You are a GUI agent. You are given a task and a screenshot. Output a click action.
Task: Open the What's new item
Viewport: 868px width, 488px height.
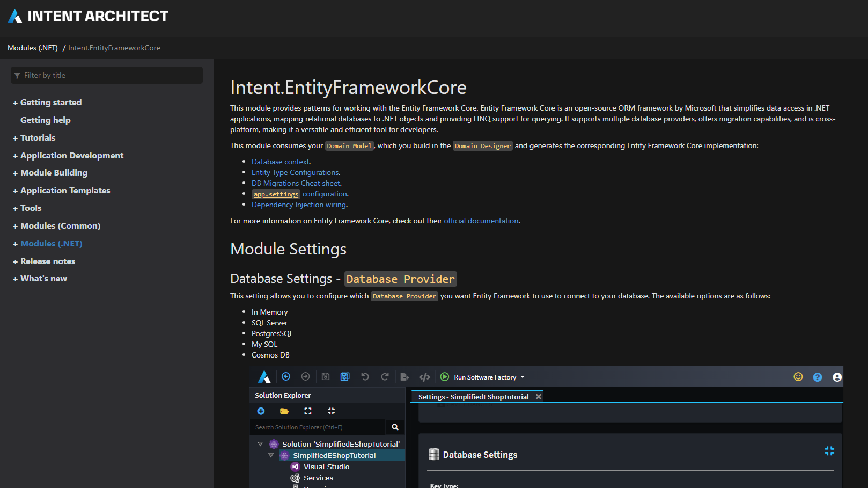(43, 279)
